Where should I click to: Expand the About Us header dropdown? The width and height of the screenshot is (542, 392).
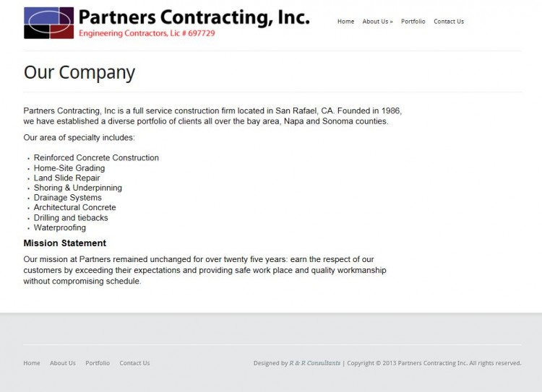click(377, 22)
